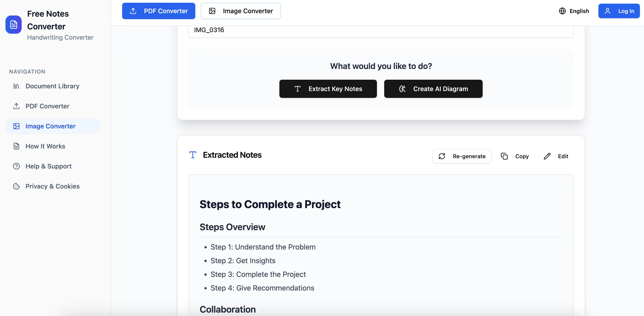
Task: Click the Free Notes Converter title
Action: click(x=48, y=20)
